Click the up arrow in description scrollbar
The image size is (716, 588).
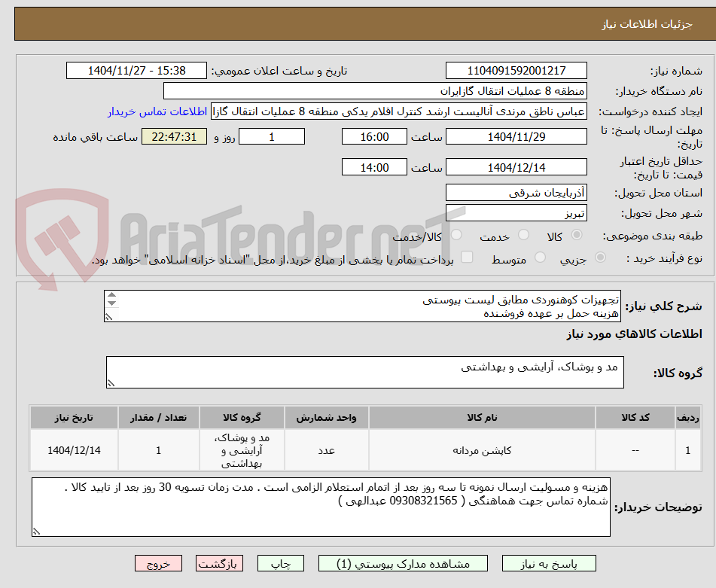112,295
